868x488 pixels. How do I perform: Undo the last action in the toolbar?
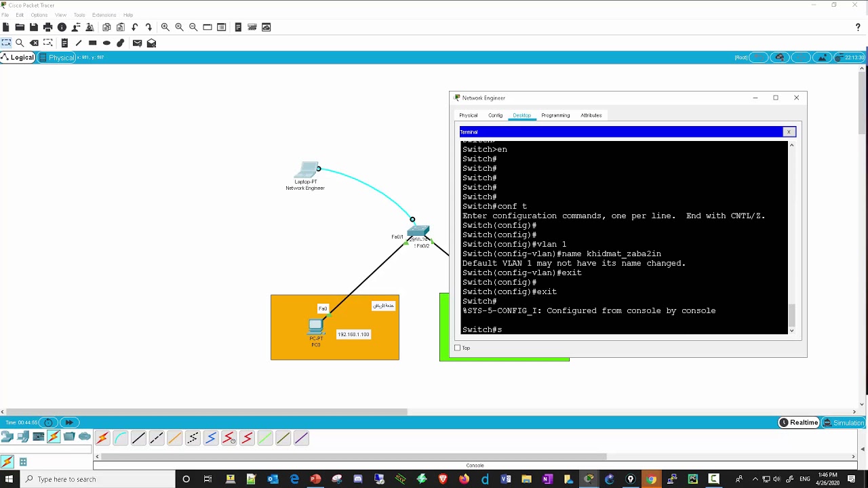[134, 27]
